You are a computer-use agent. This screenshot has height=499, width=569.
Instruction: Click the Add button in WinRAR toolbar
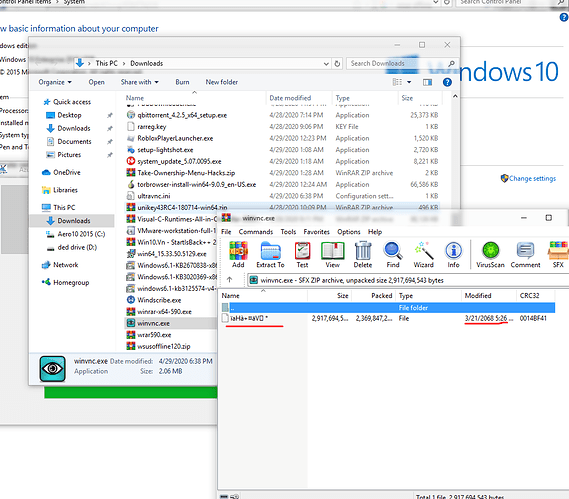click(x=238, y=255)
